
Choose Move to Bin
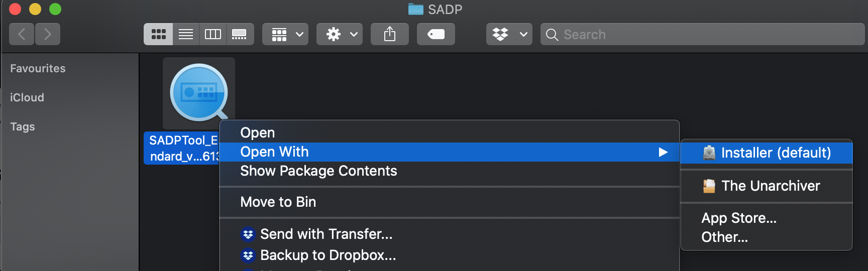(278, 202)
